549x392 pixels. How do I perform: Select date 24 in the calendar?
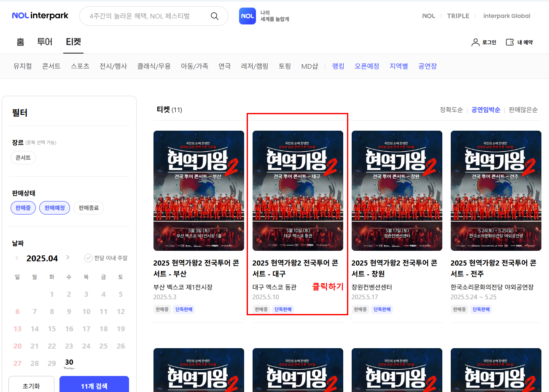click(86, 346)
